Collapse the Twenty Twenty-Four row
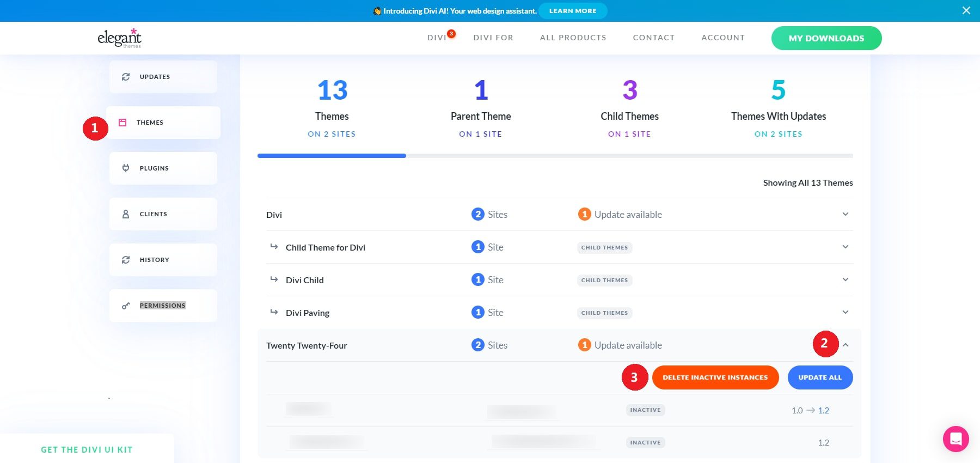 846,345
